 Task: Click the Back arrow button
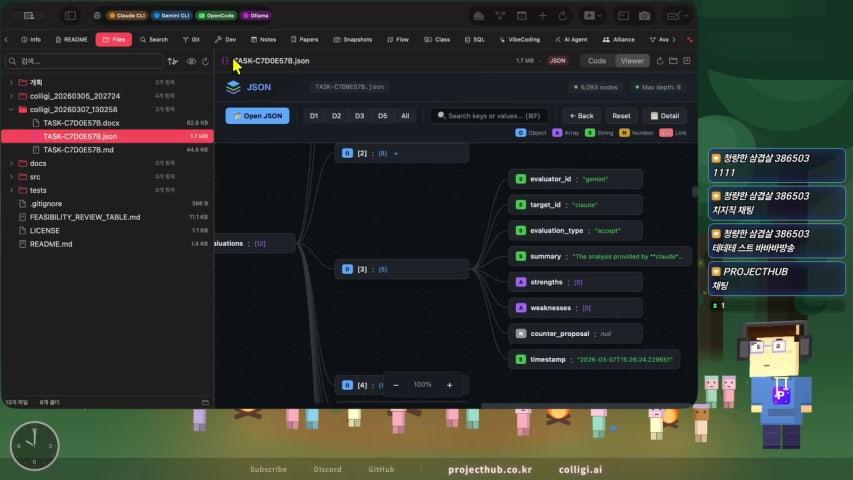tap(582, 116)
